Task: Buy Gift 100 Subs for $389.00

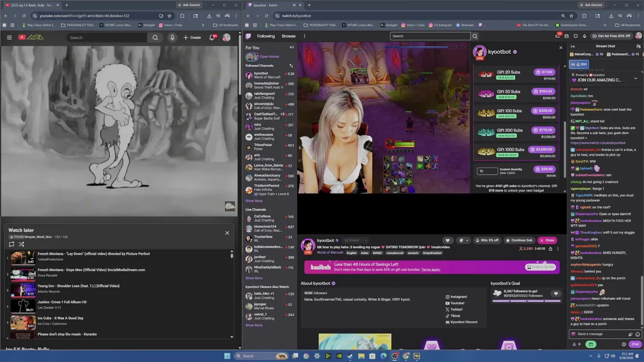Action: point(544,111)
